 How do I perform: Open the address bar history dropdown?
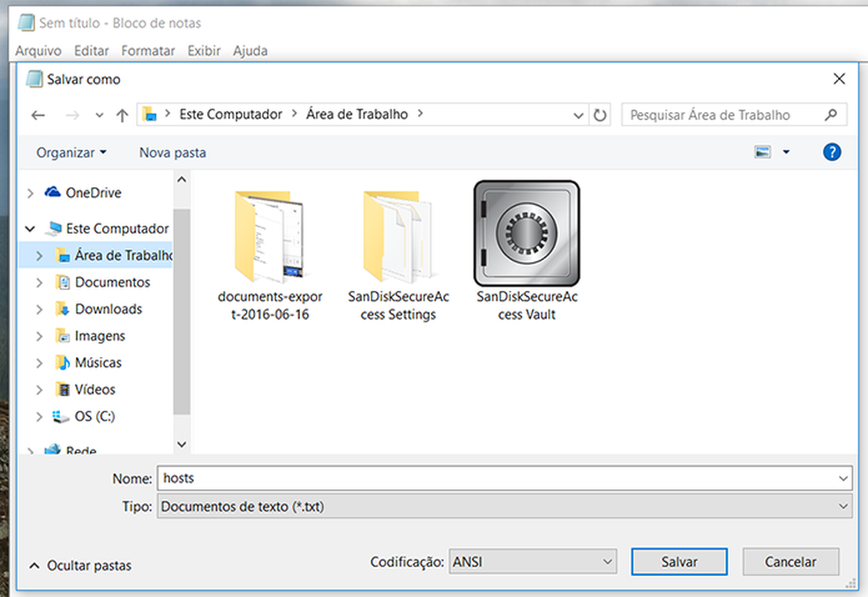pyautogui.click(x=579, y=116)
